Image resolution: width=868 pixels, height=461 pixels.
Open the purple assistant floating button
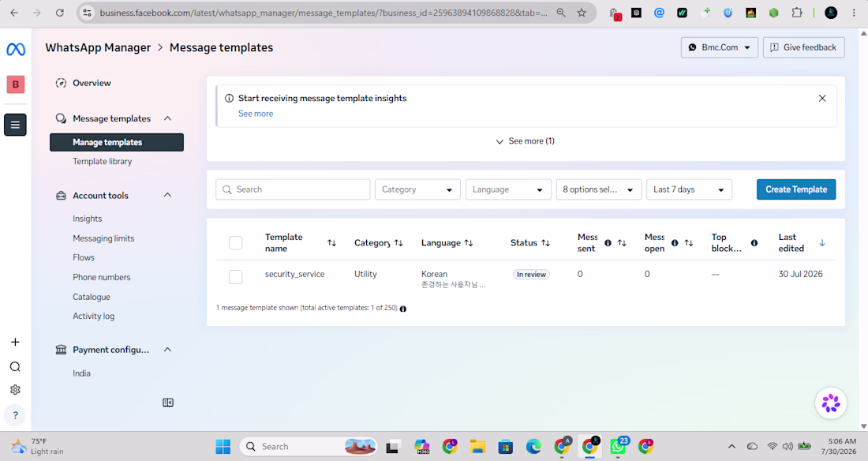click(x=830, y=403)
